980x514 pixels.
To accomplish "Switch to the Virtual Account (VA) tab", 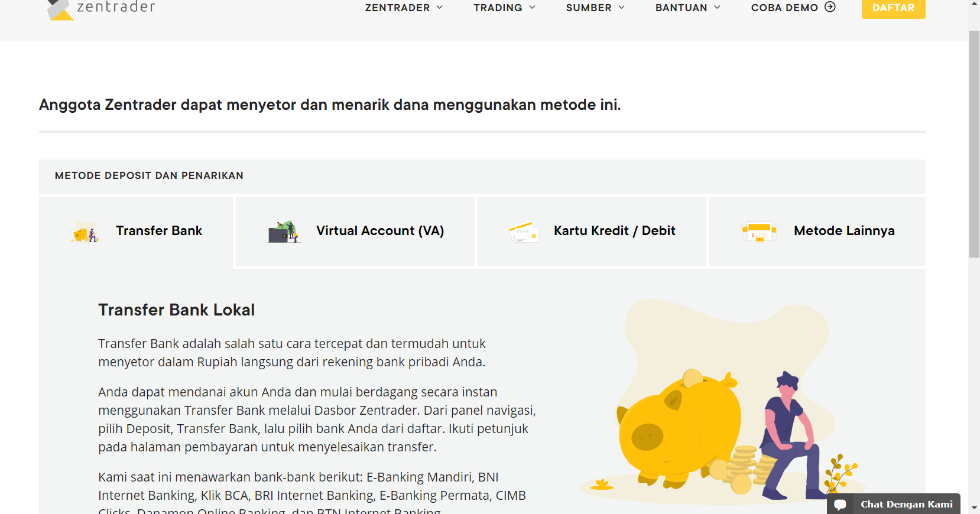I will [x=355, y=232].
